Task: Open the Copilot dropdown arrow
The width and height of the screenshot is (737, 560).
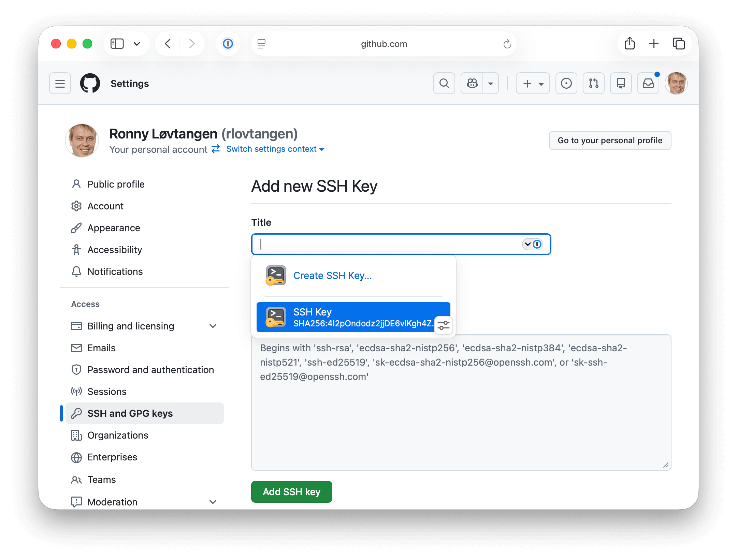Action: pyautogui.click(x=491, y=83)
